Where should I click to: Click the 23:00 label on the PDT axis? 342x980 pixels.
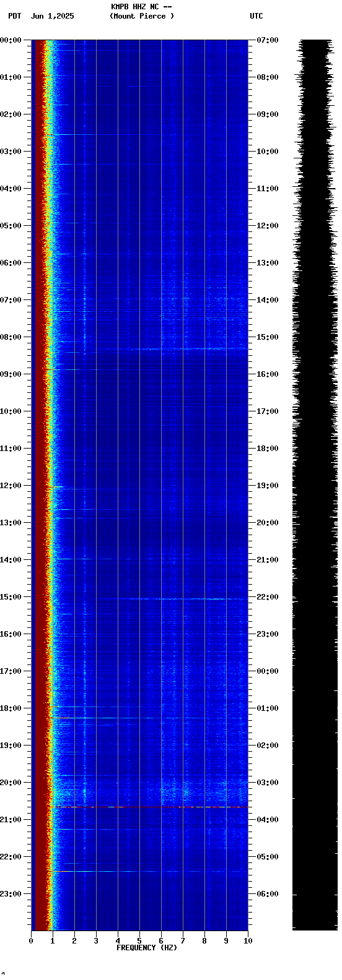(11, 894)
